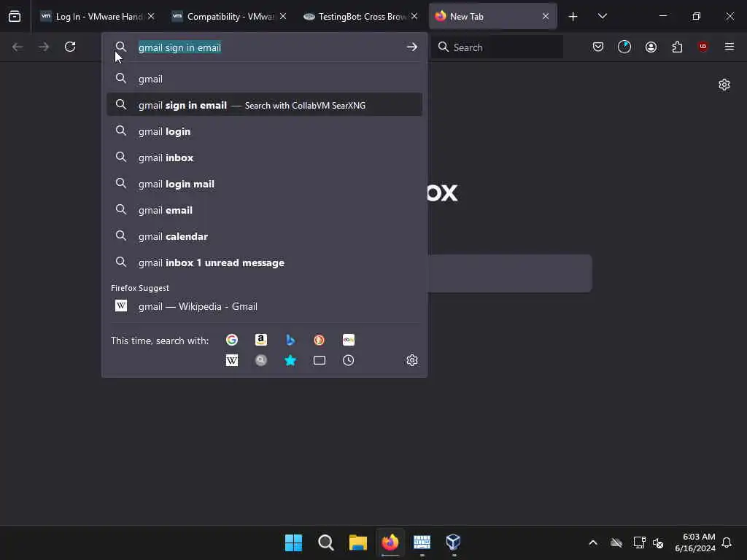The height and width of the screenshot is (560, 747).
Task: Search with the gray magnifier engine
Action: tap(261, 360)
